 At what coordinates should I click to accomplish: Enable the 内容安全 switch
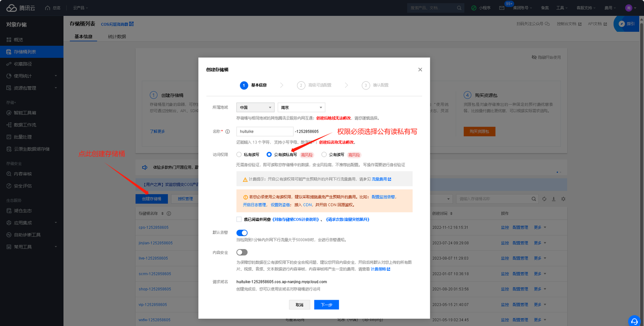[242, 252]
